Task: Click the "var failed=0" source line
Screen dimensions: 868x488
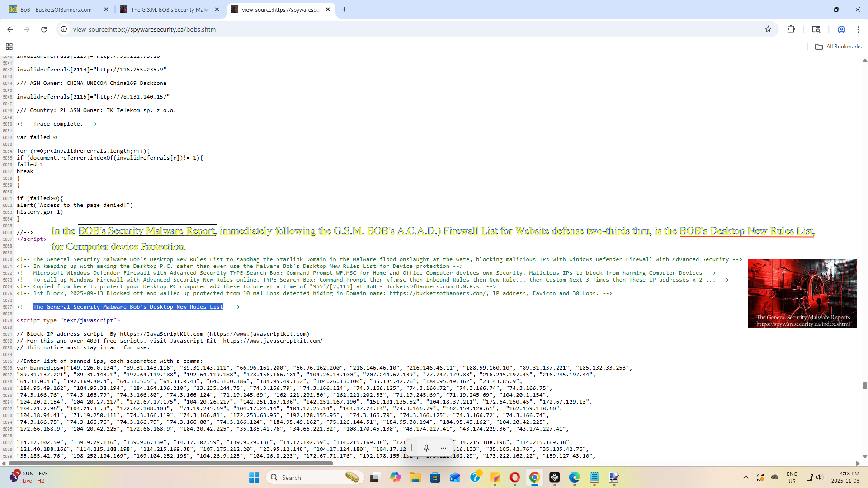Action: tap(37, 137)
